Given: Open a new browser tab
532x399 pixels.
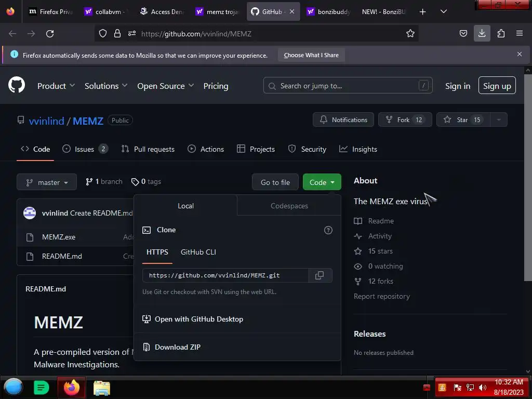Looking at the screenshot, I should pyautogui.click(x=422, y=12).
